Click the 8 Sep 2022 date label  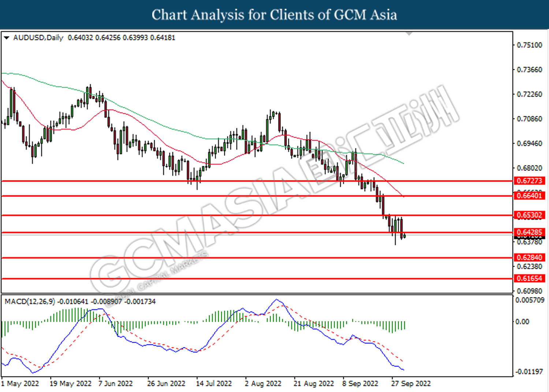pyautogui.click(x=360, y=384)
